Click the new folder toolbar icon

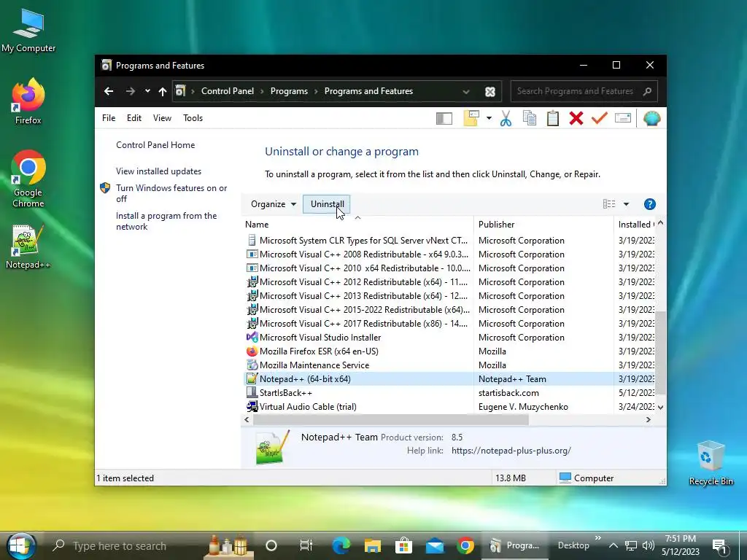tap(471, 118)
